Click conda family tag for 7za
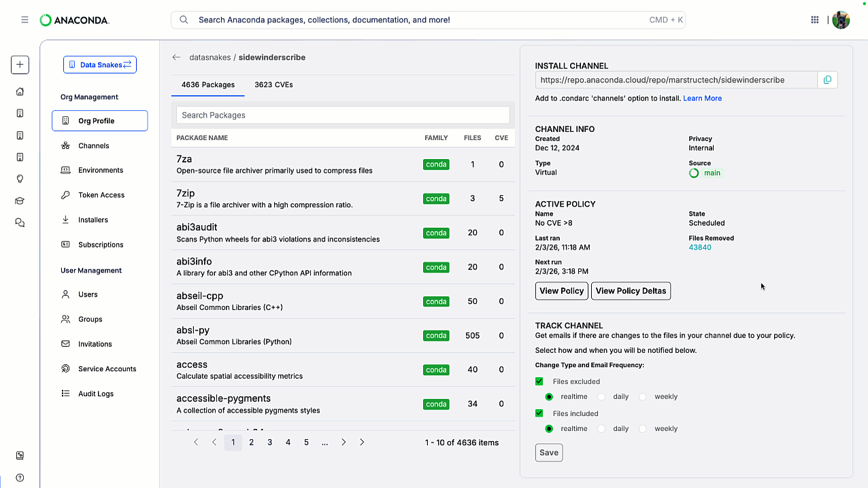The width and height of the screenshot is (868, 488). tap(436, 164)
